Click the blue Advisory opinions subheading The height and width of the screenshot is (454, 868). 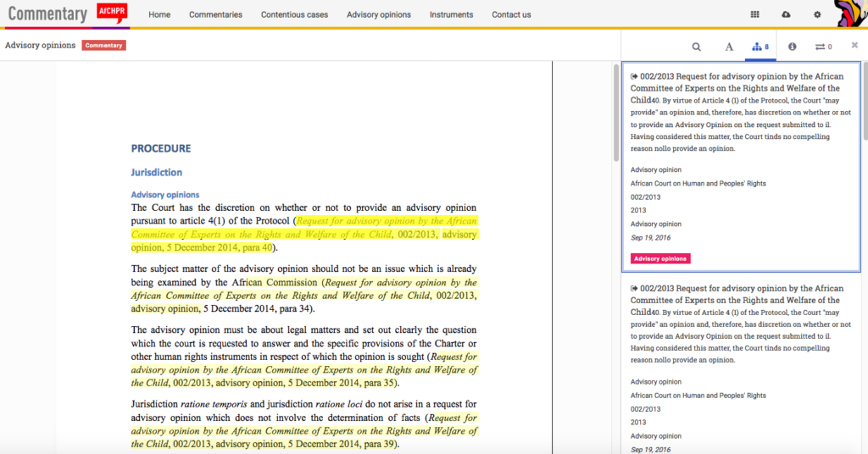165,195
